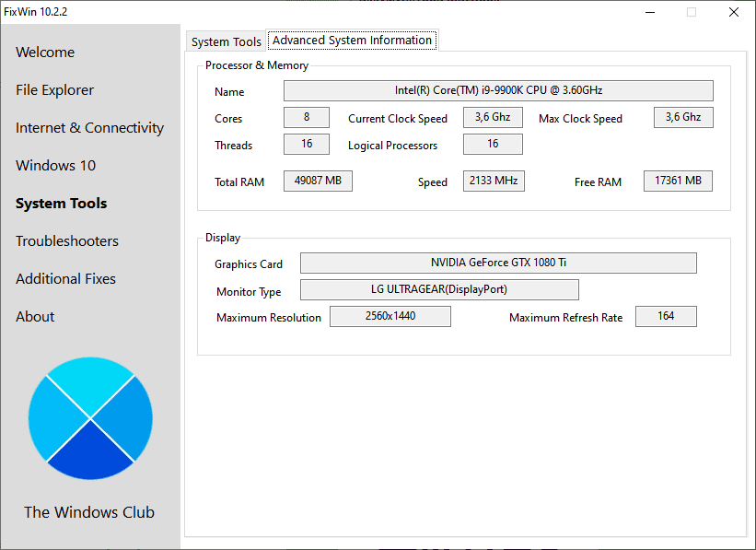Open the About page
The width and height of the screenshot is (756, 550).
click(x=35, y=317)
